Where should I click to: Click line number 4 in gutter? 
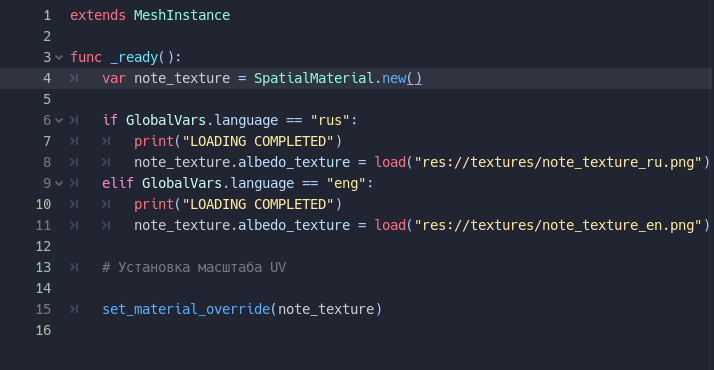click(x=47, y=78)
